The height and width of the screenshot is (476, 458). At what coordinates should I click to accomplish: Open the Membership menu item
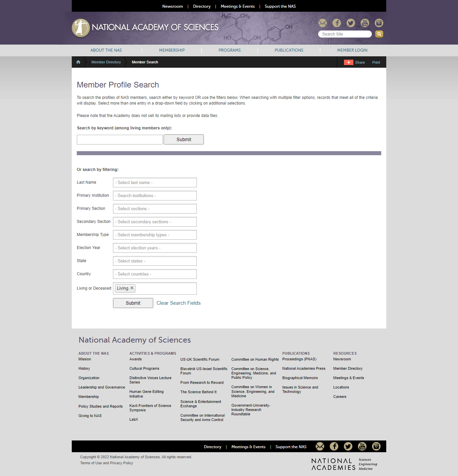172,50
